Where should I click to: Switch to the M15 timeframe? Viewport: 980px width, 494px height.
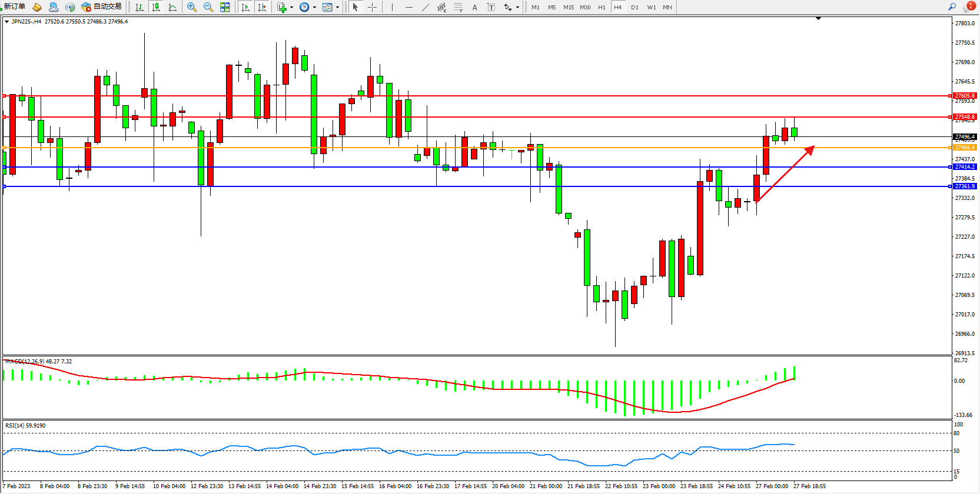[568, 7]
